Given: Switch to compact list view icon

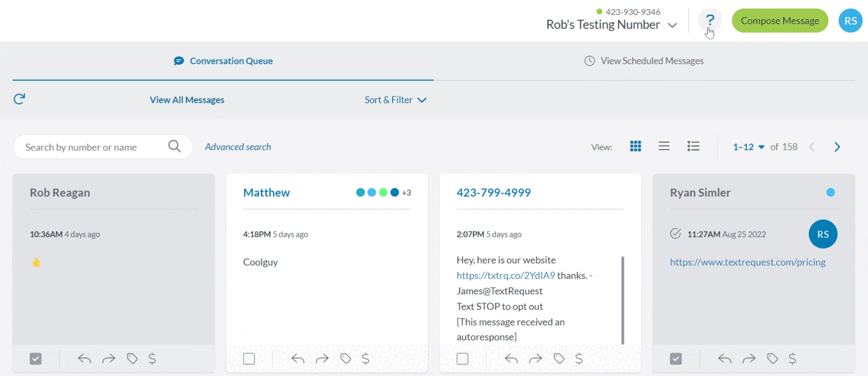Looking at the screenshot, I should pos(664,147).
